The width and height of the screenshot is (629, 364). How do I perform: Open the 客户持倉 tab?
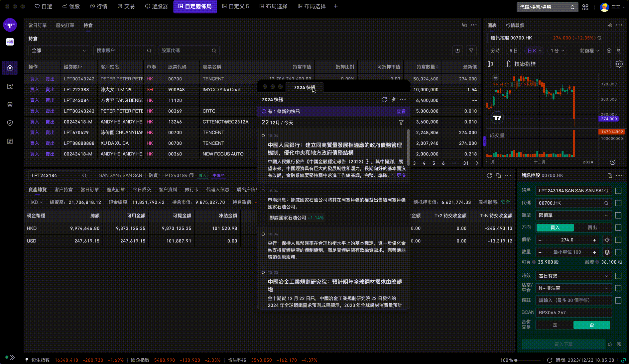tap(63, 189)
